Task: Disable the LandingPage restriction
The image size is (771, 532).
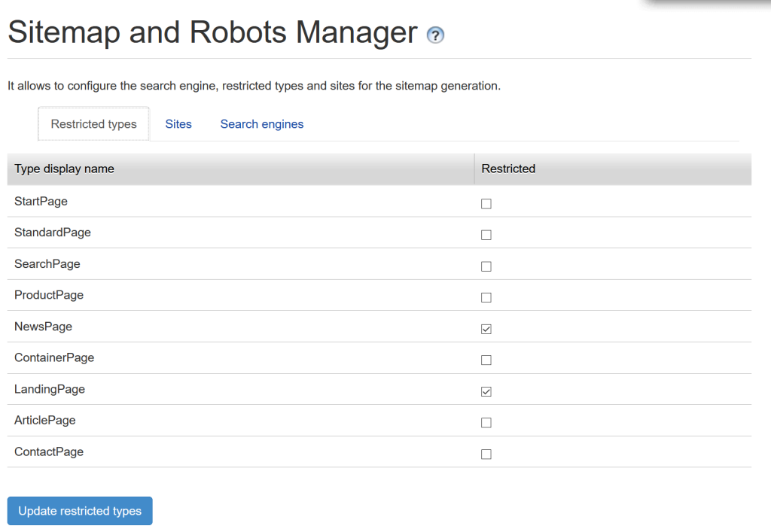Action: (x=486, y=391)
